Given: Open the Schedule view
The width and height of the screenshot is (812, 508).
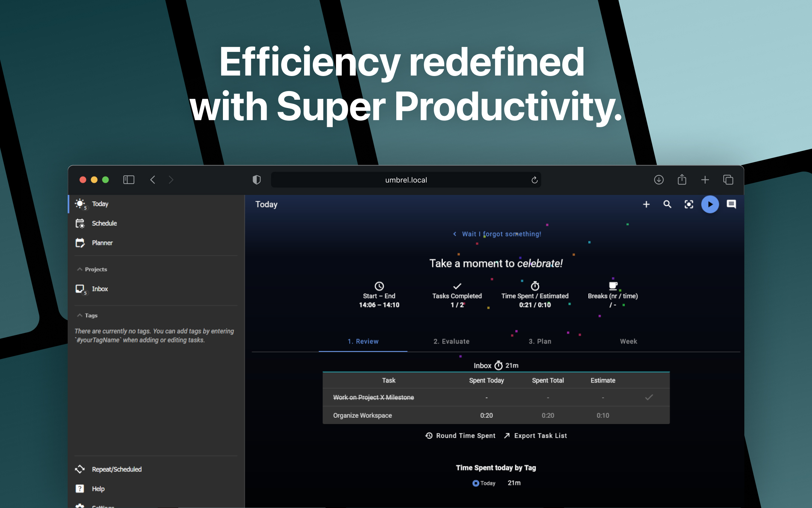Looking at the screenshot, I should 104,223.
